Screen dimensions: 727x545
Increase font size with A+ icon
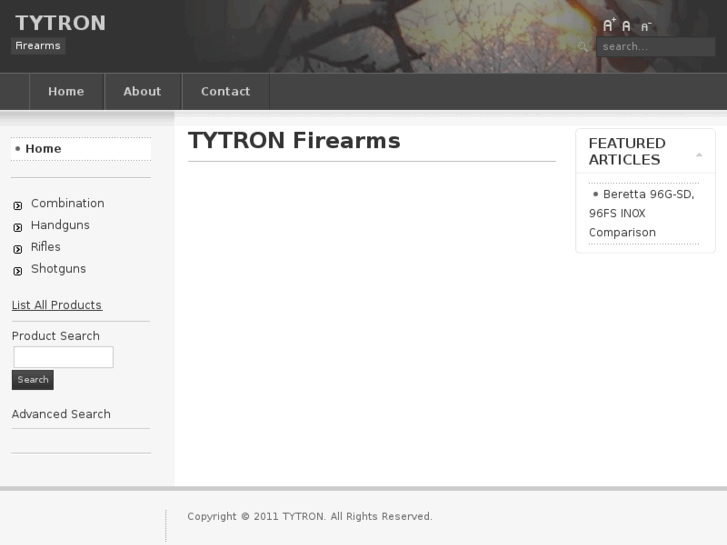click(608, 26)
